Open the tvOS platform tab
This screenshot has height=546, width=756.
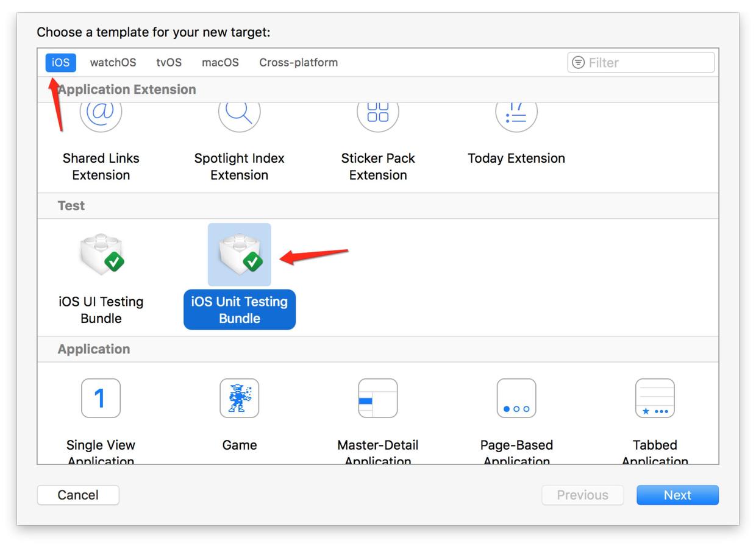169,62
